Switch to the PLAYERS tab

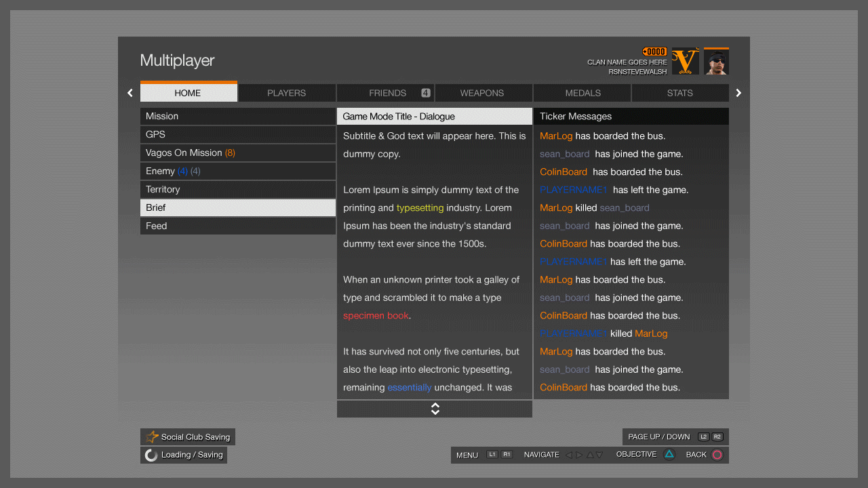click(x=286, y=93)
